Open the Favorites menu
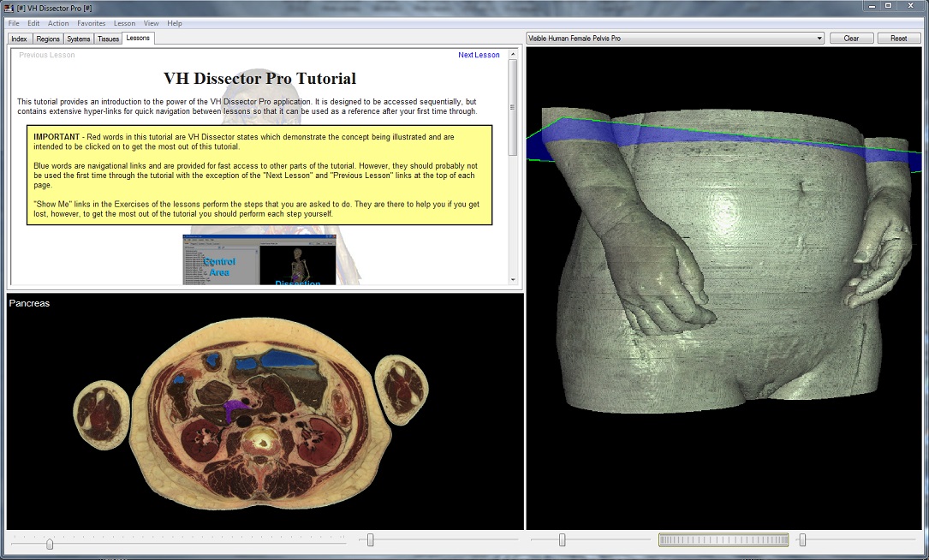Image resolution: width=929 pixels, height=560 pixels. click(x=92, y=23)
